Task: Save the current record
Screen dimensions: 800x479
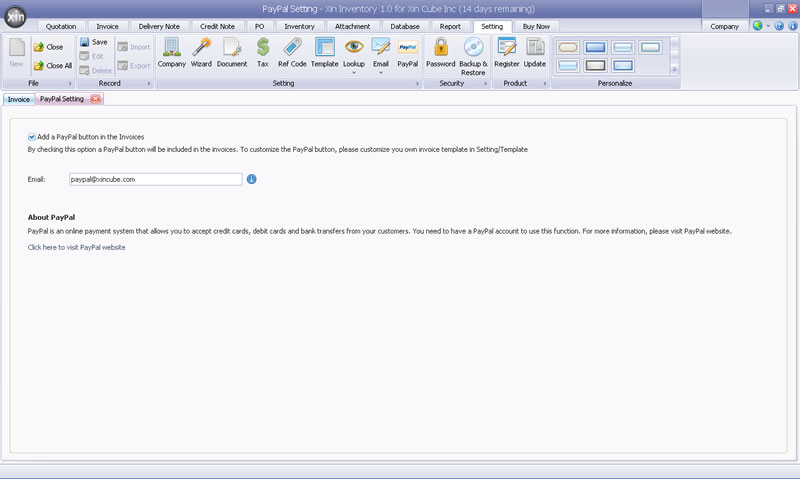Action: point(94,42)
